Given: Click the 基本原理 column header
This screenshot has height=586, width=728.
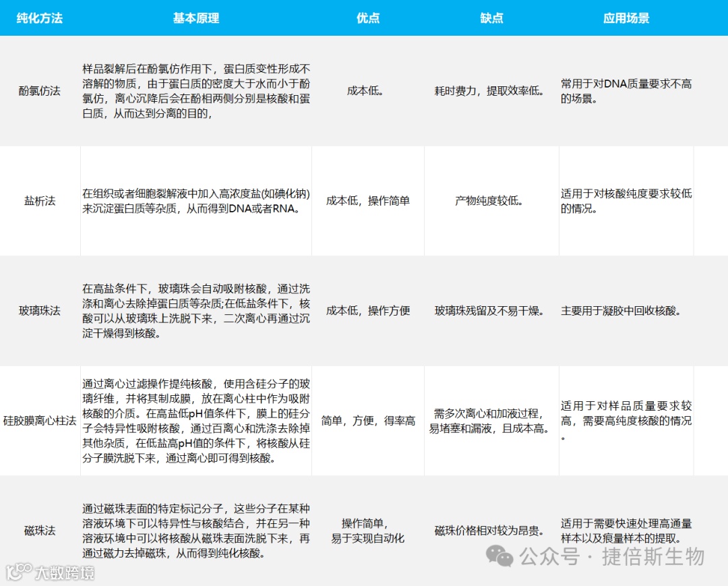Looking at the screenshot, I should click(x=196, y=18).
